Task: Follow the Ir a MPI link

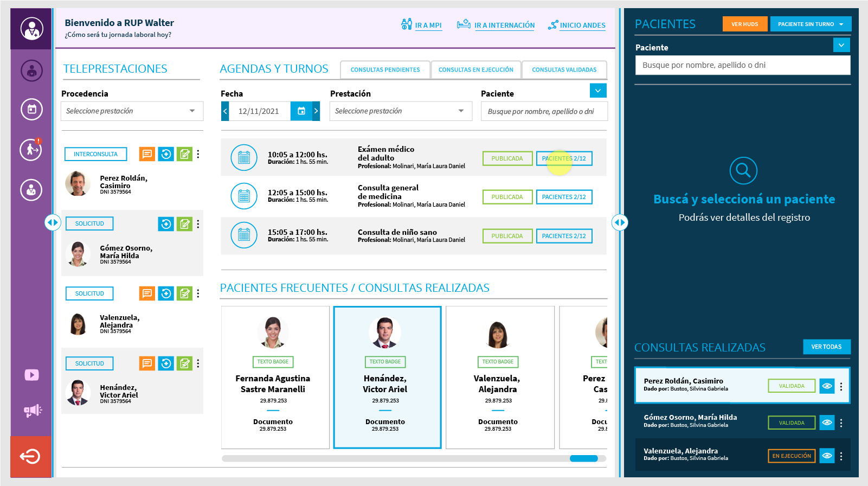Action: tap(421, 25)
